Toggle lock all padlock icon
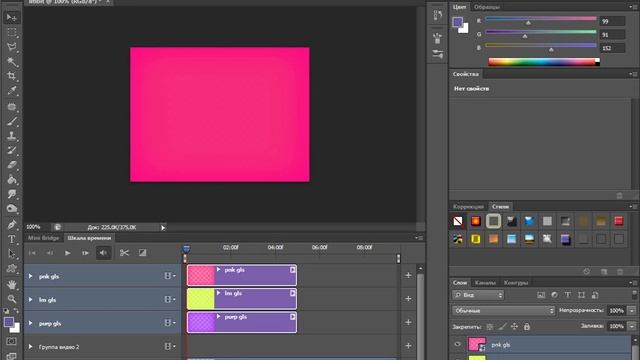The image size is (640, 360). pyautogui.click(x=527, y=327)
